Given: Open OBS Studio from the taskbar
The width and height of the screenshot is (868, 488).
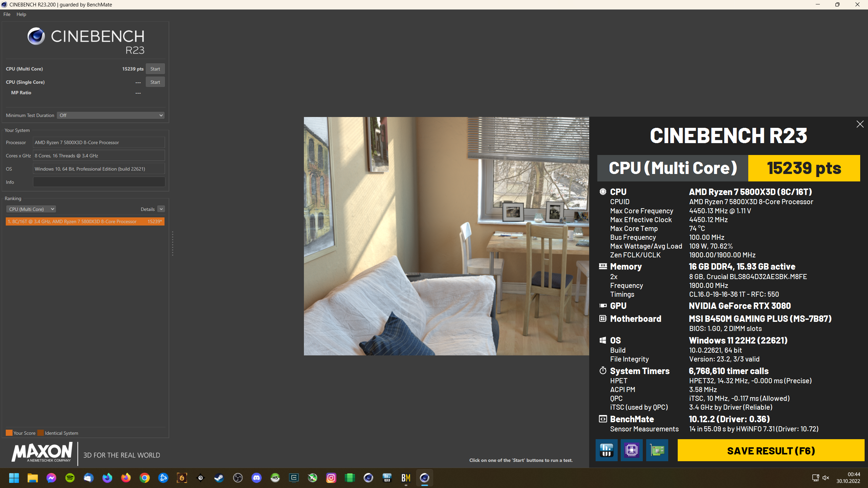Looking at the screenshot, I should [238, 478].
